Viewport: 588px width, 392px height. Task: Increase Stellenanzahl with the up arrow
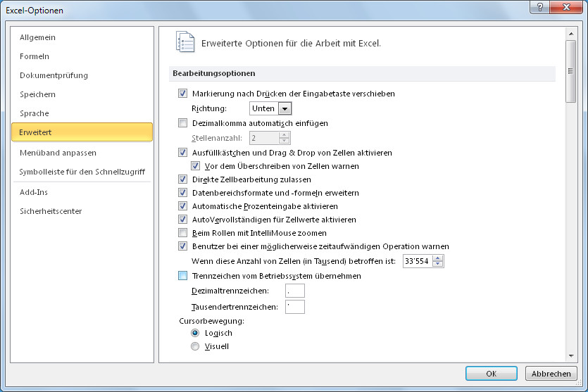point(284,135)
